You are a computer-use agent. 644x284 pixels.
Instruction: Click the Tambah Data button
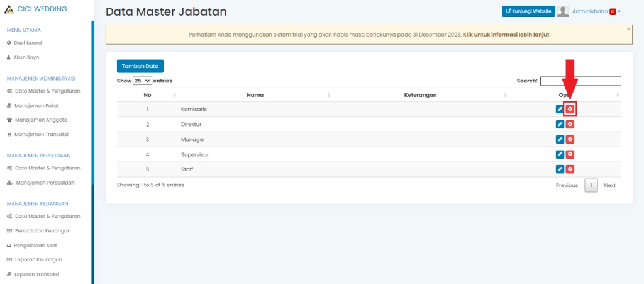140,65
